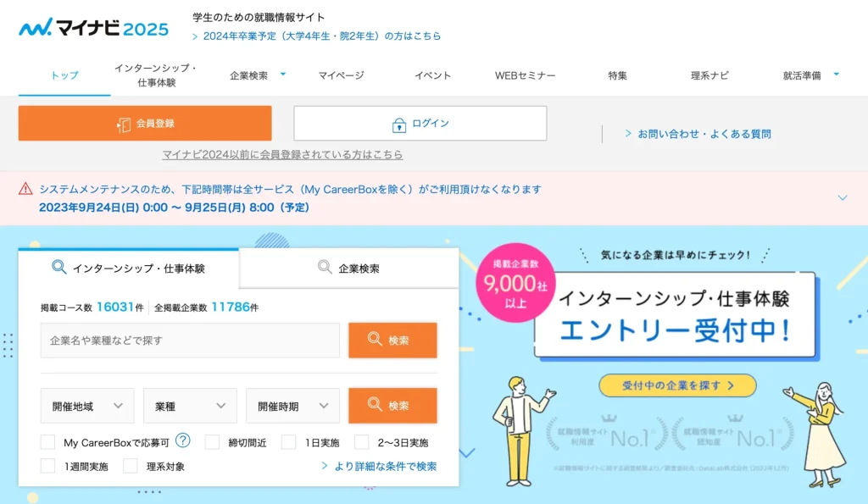Click the 企業名や業種などで探す search field
The height and width of the screenshot is (504, 868).
pos(190,341)
